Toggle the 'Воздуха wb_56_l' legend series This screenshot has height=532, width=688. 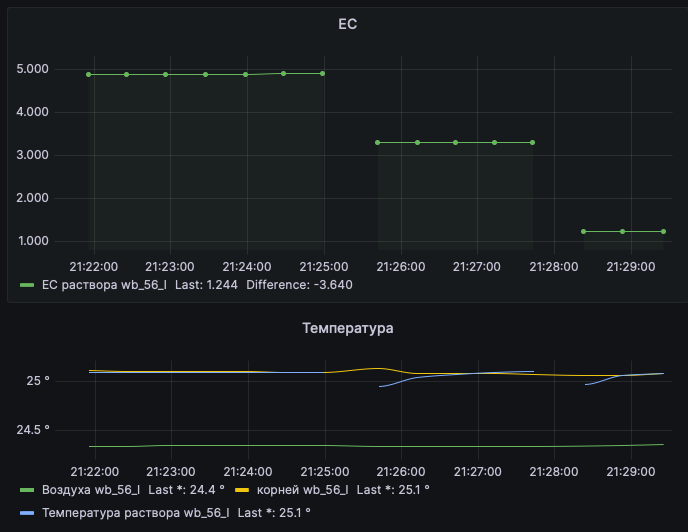pyautogui.click(x=91, y=490)
